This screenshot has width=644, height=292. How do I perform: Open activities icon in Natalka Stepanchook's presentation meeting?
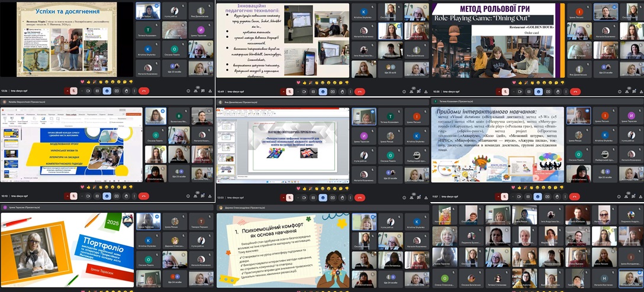(x=210, y=196)
